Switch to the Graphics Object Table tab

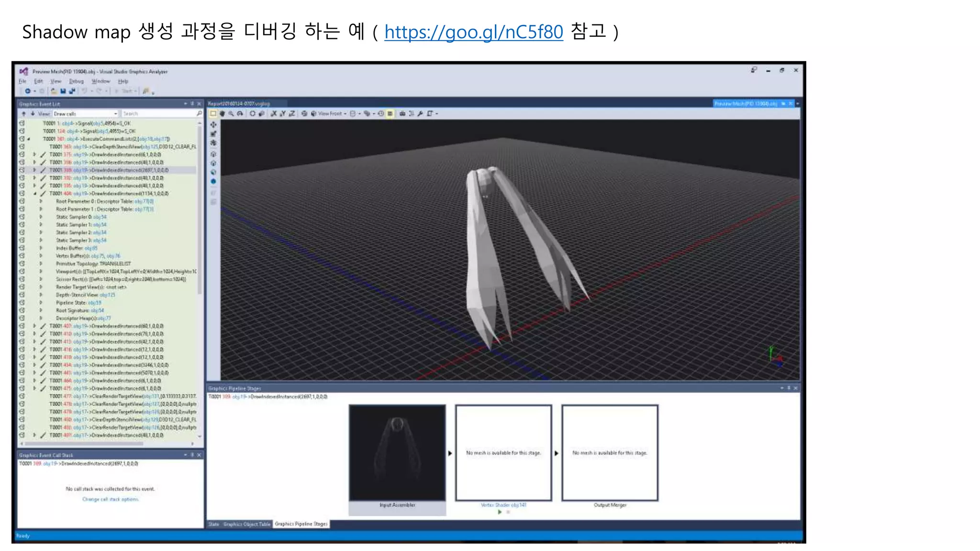246,524
